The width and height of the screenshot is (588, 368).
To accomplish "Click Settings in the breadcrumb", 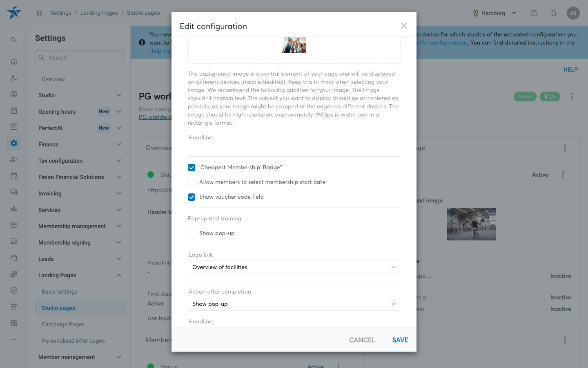I will coord(61,13).
